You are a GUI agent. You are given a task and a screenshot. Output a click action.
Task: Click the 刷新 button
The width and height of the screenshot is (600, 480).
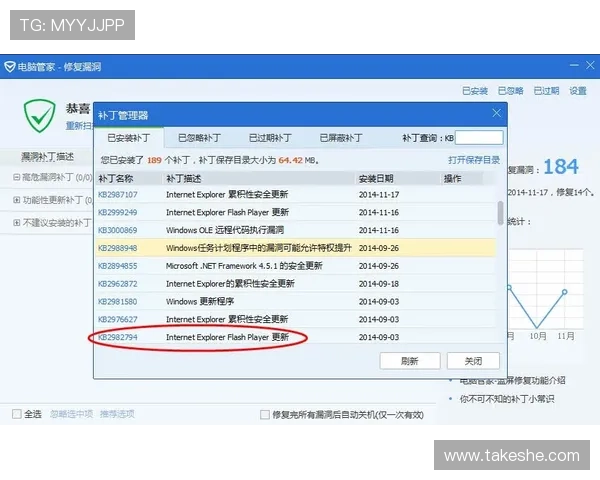(410, 361)
